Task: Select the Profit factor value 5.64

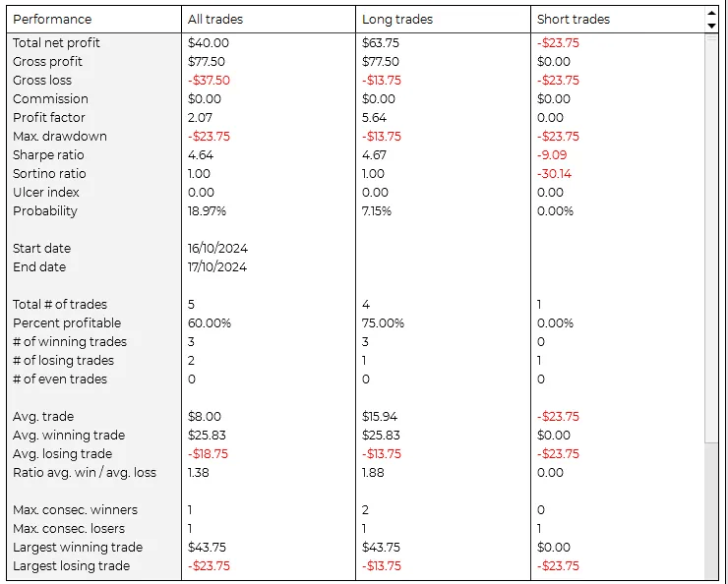Action: [x=375, y=117]
